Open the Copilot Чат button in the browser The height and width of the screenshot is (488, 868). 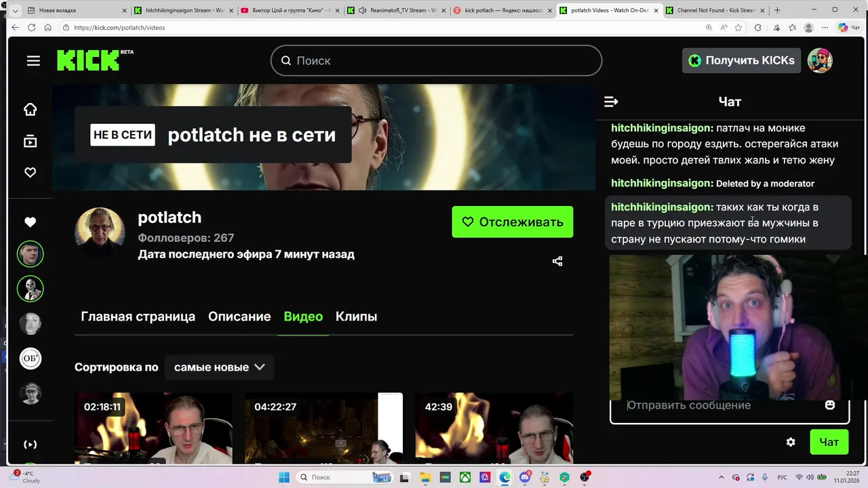[x=848, y=28]
